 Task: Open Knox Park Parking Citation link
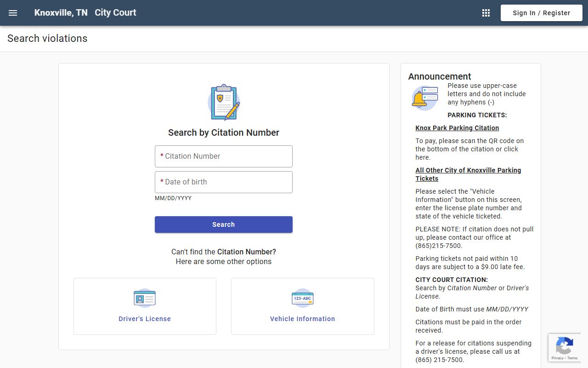click(x=457, y=128)
